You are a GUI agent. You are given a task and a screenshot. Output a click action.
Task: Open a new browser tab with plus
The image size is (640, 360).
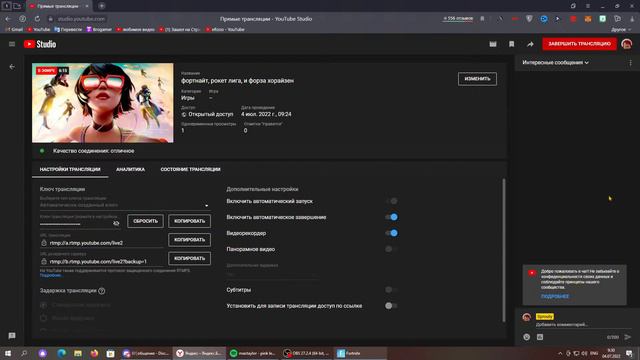click(x=102, y=6)
